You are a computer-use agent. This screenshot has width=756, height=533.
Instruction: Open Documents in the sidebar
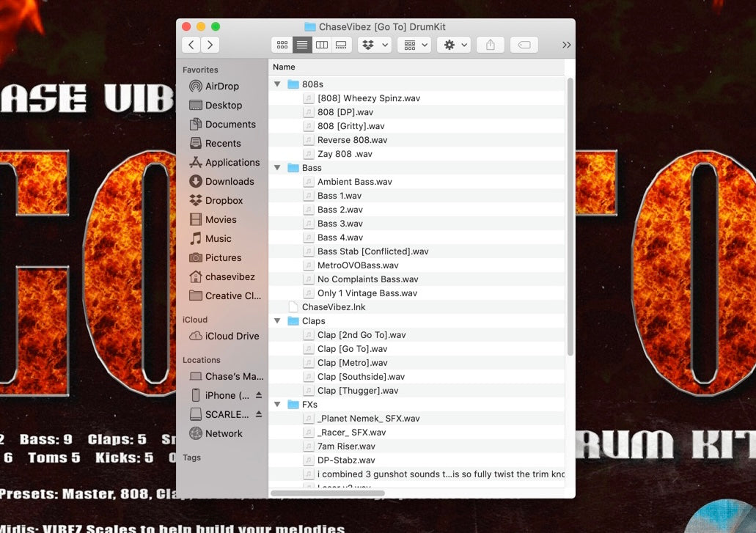[222, 125]
